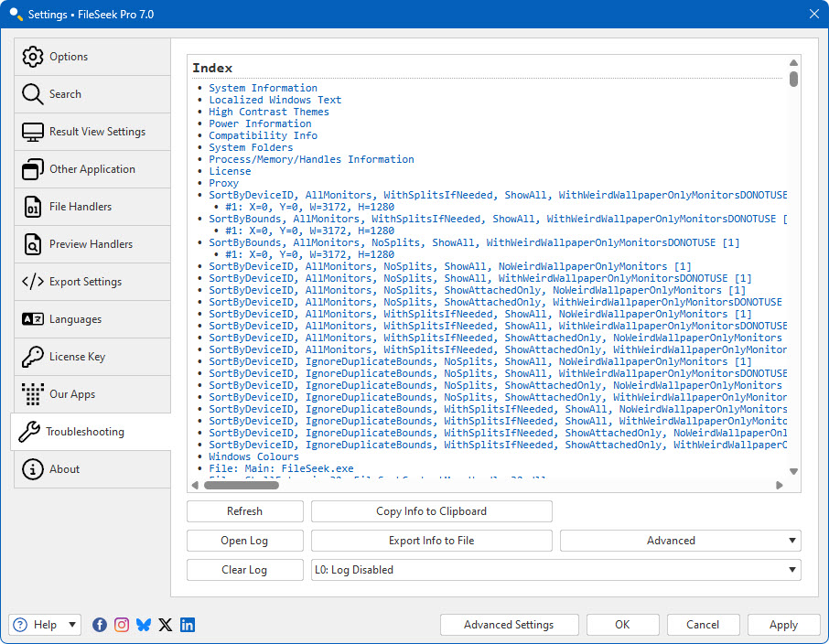The image size is (829, 644).
Task: Open the LinkedIn icon
Action: (188, 625)
